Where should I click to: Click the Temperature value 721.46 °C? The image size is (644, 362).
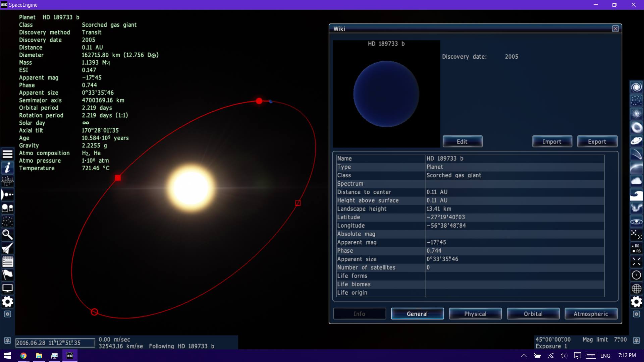point(96,168)
